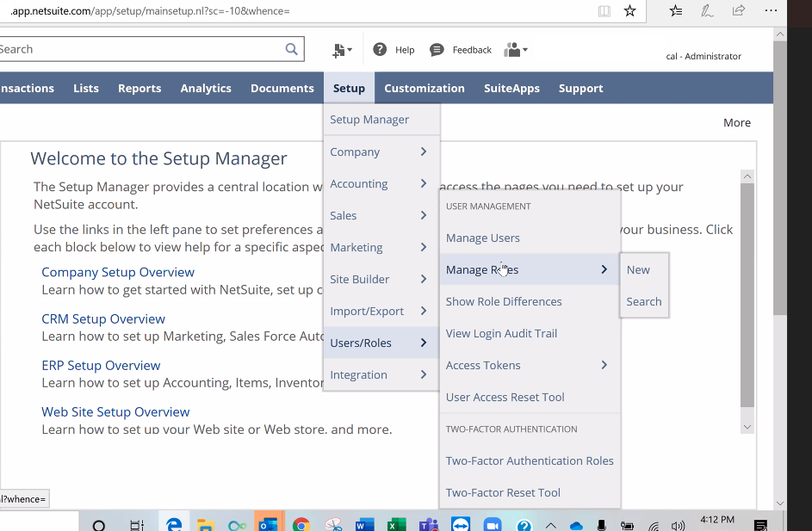Viewport: 812px width, 531px height.
Task: Click the Feedback speech bubble icon
Action: (437, 49)
